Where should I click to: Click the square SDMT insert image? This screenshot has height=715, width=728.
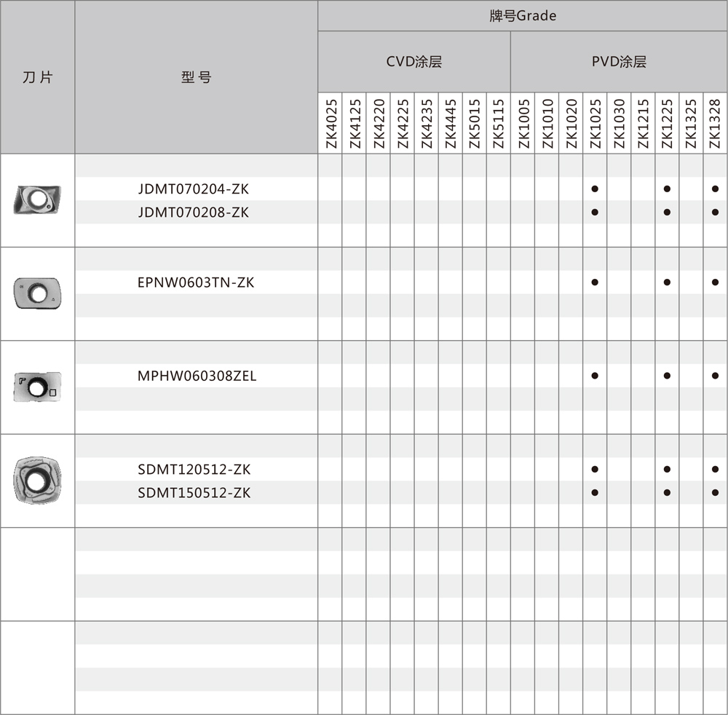[37, 480]
